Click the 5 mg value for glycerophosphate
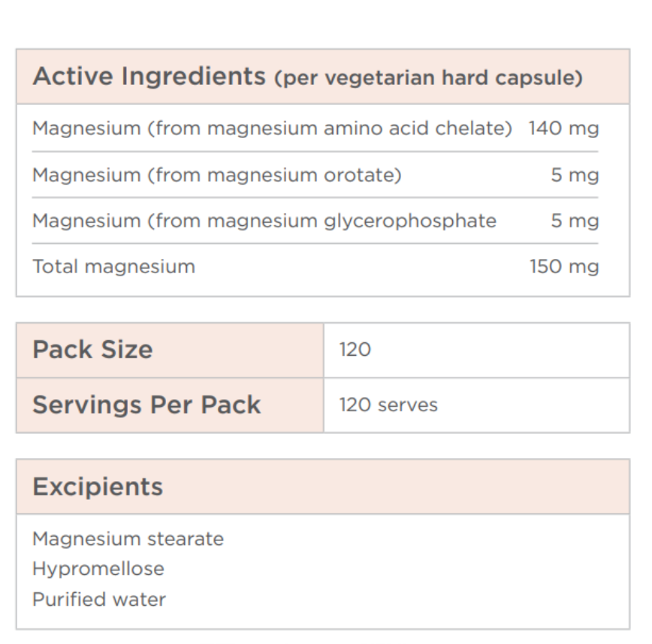Image resolution: width=652 pixels, height=644 pixels. click(575, 221)
